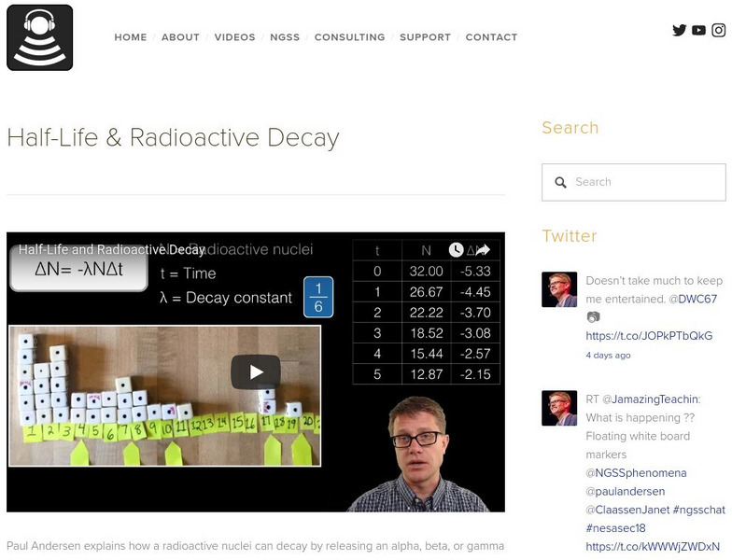The height and width of the screenshot is (560, 732).
Task: Click the first tweet's profile avatar
Action: pos(559,289)
